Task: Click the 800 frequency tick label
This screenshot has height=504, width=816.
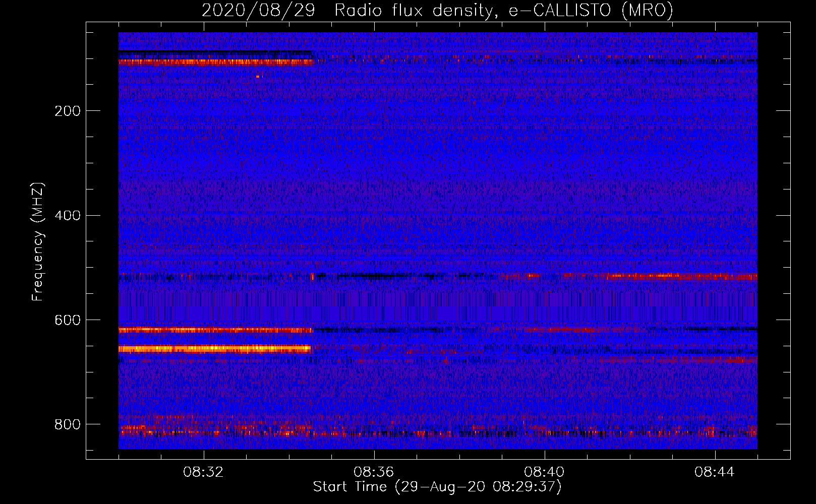Action: (68, 425)
